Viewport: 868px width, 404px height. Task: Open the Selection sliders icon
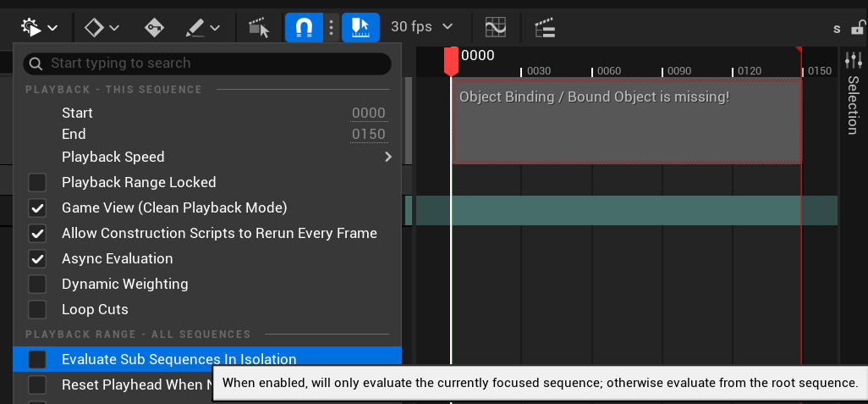tap(853, 60)
